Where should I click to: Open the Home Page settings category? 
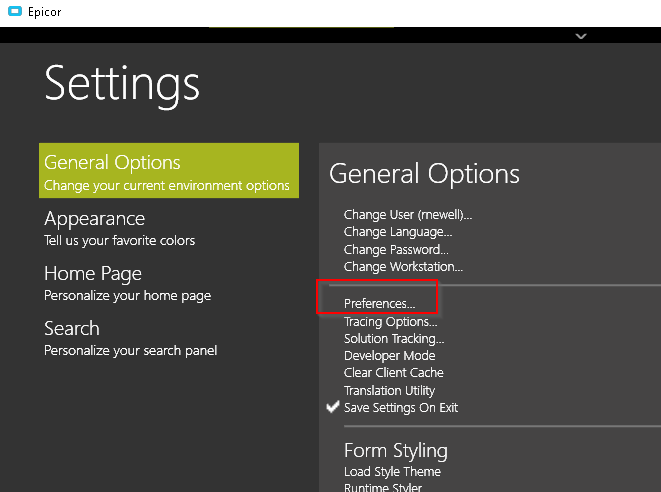pos(127,283)
